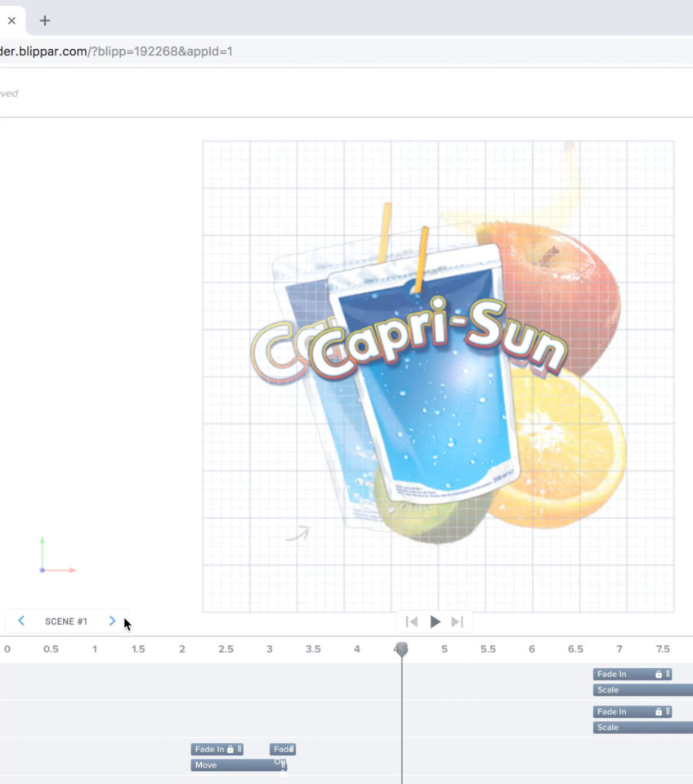Grab the timeline playhead handle

coord(401,648)
